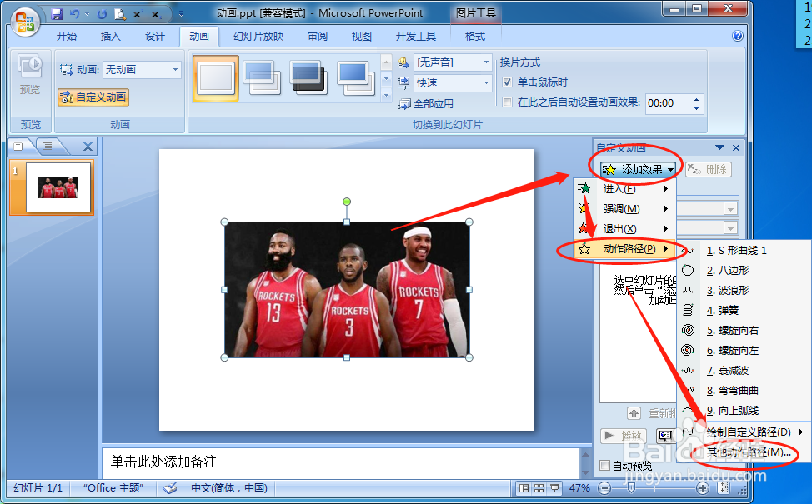This screenshot has height=504, width=812.
Task: Switch to Normal view in status bar
Action: pos(524,488)
